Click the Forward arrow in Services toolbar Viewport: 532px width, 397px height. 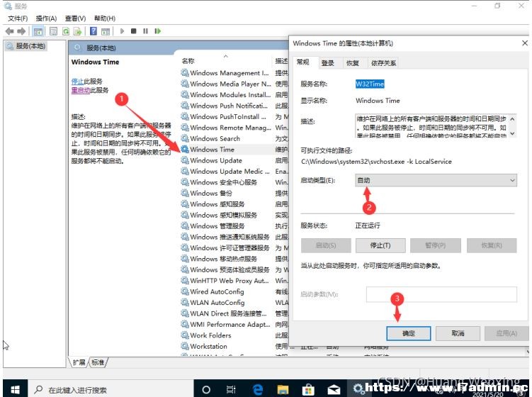(x=21, y=31)
